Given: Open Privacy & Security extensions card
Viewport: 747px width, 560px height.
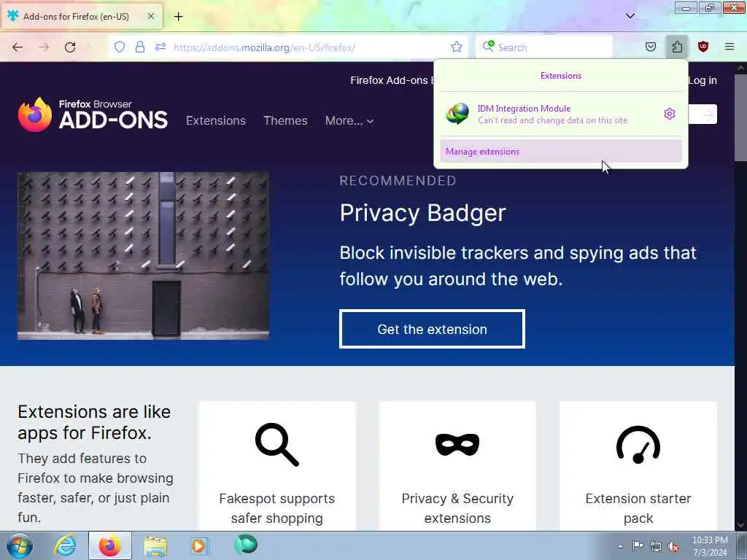Looking at the screenshot, I should click(457, 466).
